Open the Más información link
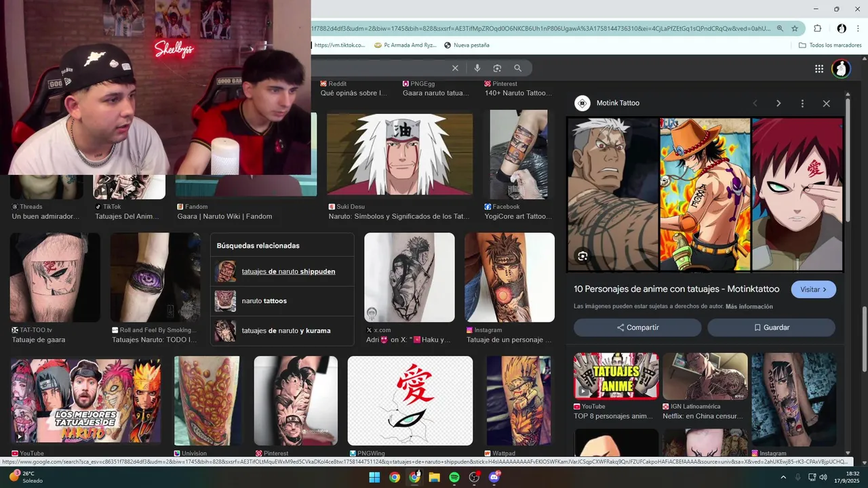 point(749,306)
